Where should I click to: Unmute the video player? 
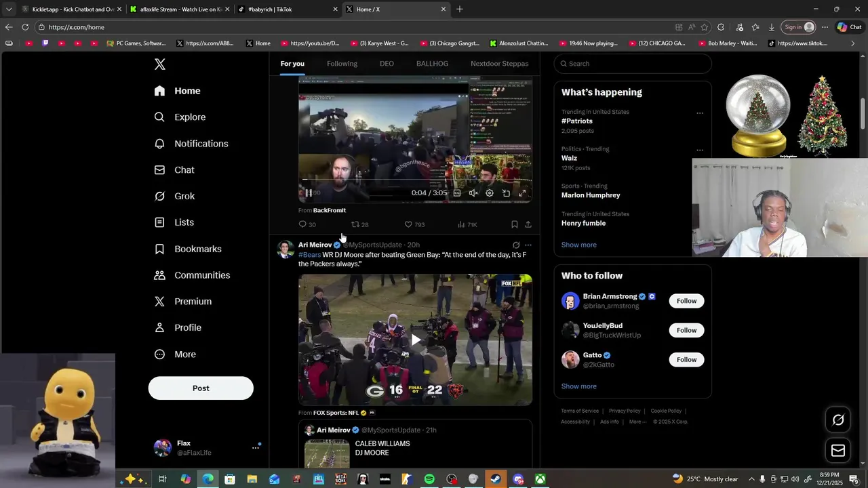[473, 193]
